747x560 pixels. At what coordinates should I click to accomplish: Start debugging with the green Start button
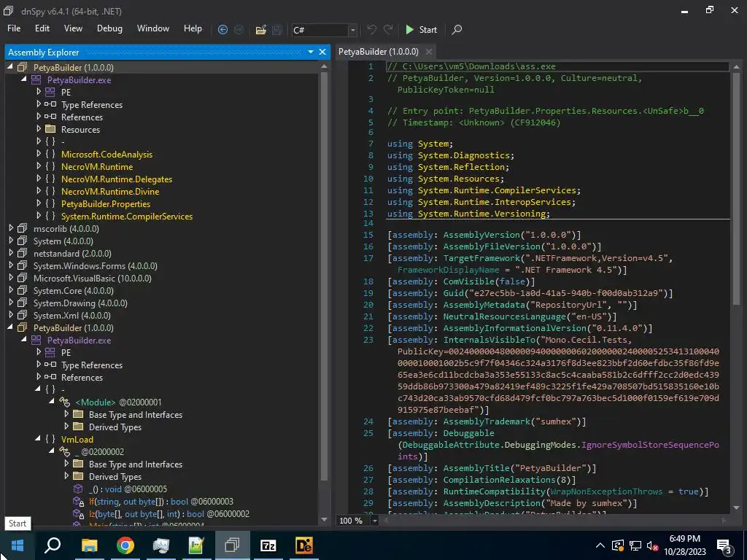pyautogui.click(x=421, y=29)
